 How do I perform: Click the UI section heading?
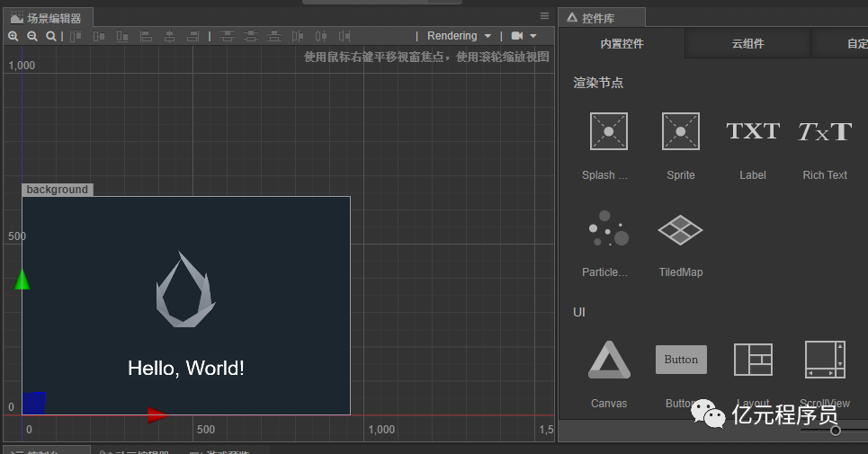pos(579,313)
